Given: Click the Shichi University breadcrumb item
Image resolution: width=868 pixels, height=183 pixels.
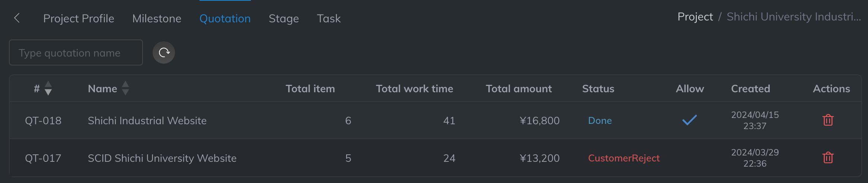Looking at the screenshot, I should pos(794,17).
